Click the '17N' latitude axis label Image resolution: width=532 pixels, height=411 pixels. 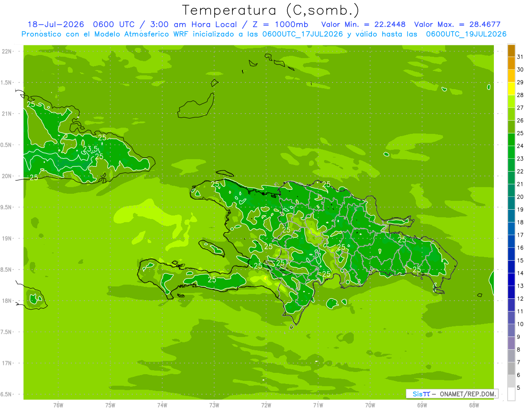click(x=6, y=363)
